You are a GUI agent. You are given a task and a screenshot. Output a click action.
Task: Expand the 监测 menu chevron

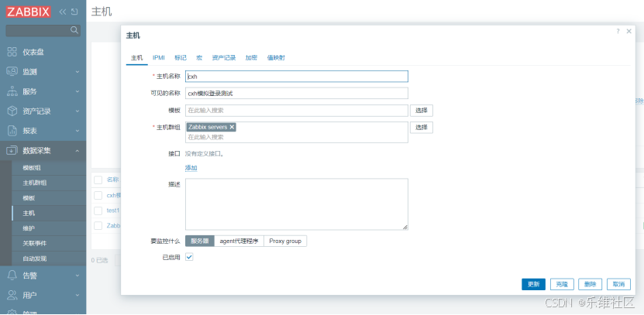click(77, 72)
